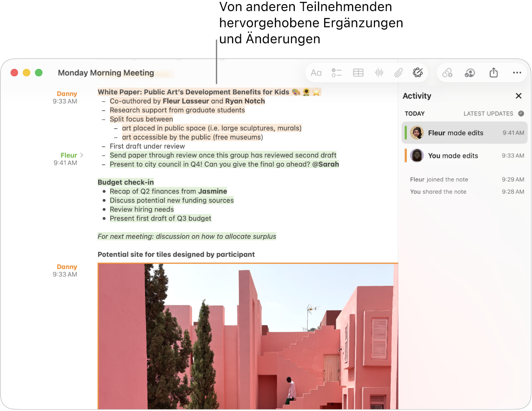Click the italic 'For next meeting' line

tap(187, 236)
